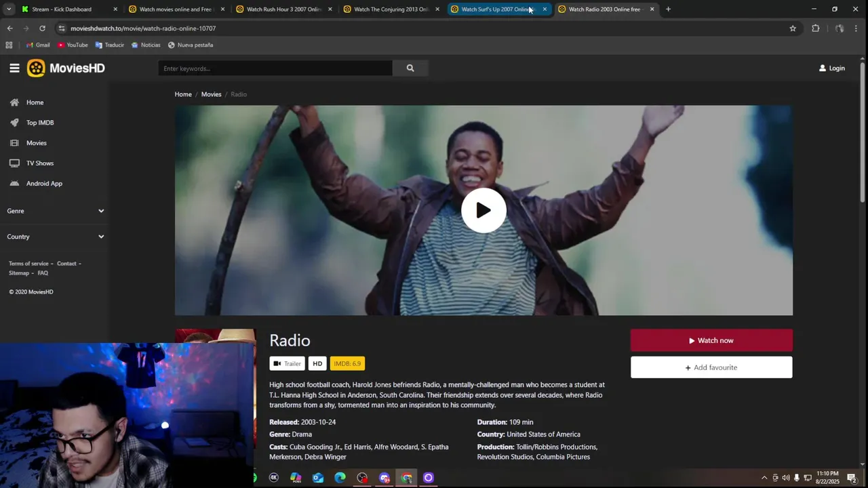The image size is (868, 488).
Task: Click the browser back arrow
Action: pyautogui.click(x=9, y=28)
